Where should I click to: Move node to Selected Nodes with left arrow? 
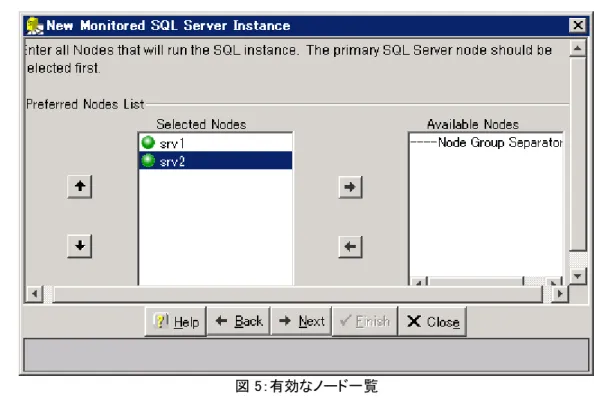pyautogui.click(x=350, y=247)
